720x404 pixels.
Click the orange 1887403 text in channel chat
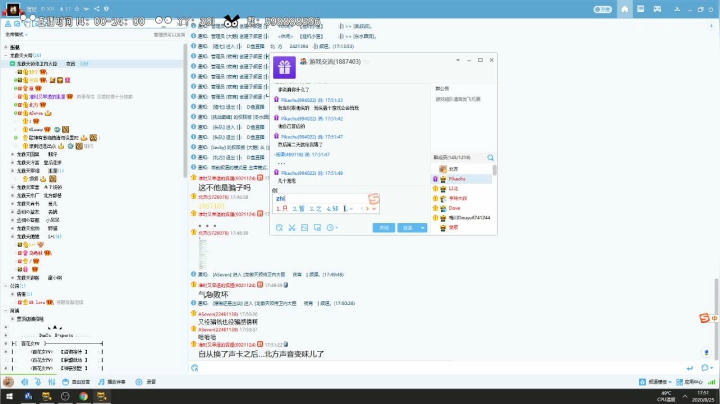coord(211,206)
